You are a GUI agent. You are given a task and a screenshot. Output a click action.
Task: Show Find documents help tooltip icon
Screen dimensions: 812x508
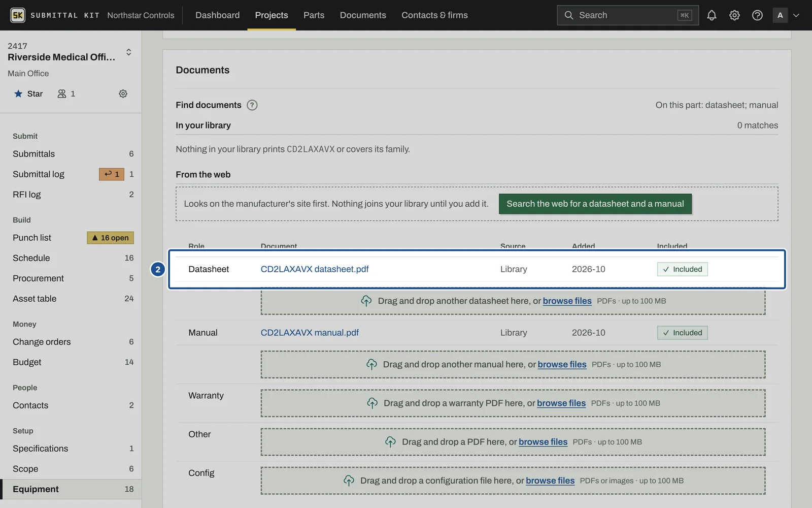(252, 105)
